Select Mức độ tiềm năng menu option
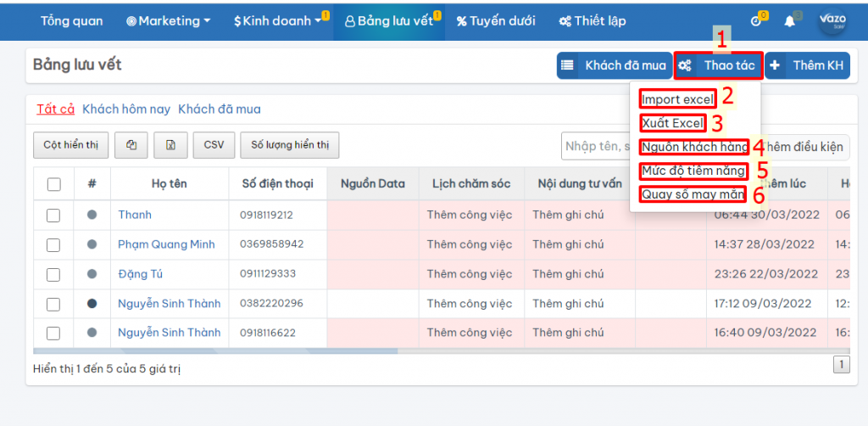The image size is (868, 426). [693, 171]
